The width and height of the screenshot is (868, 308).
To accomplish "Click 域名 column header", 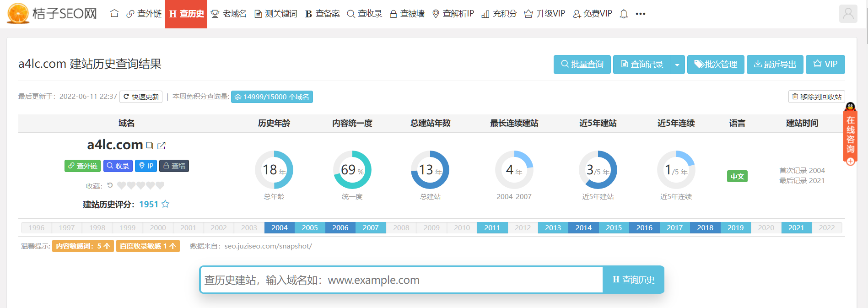I will [x=126, y=123].
